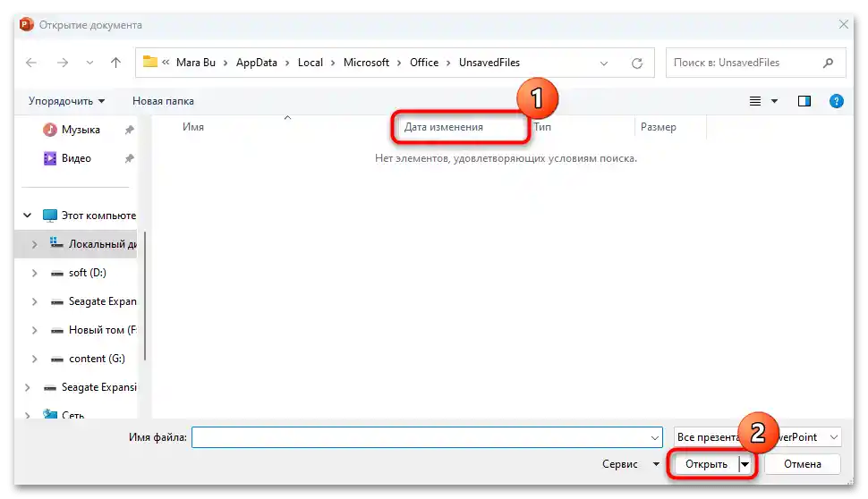Refresh the UnsavedFiles folder view
This screenshot has height=499, width=868.
coord(637,63)
